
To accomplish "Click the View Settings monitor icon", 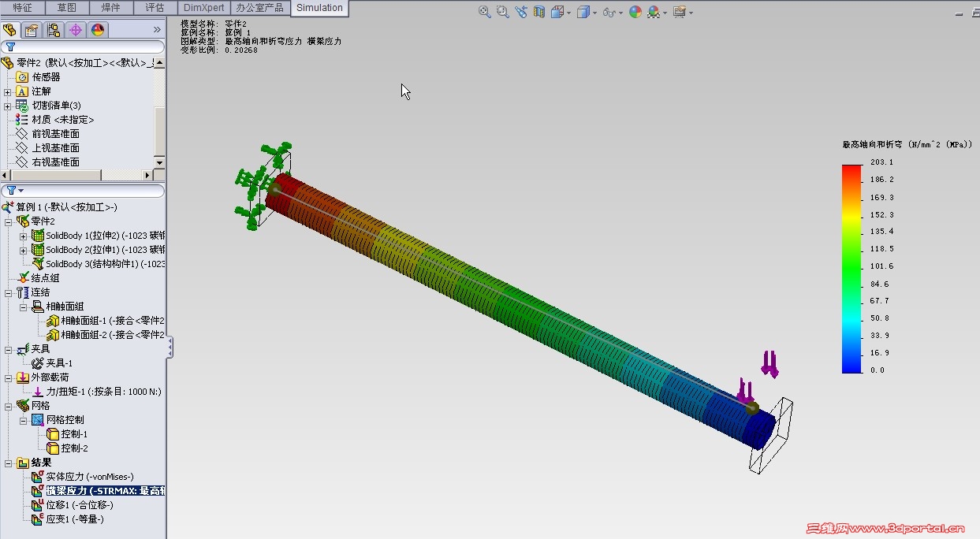I will tap(680, 12).
